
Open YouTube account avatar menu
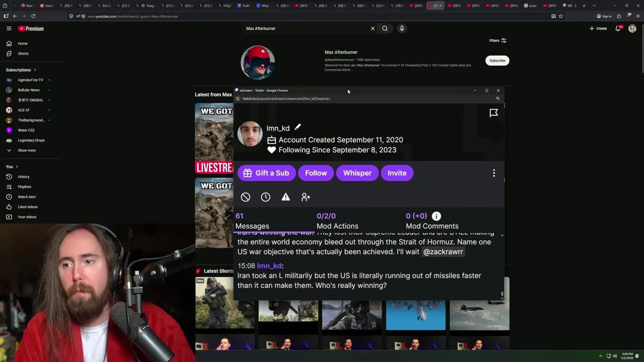tap(632, 29)
